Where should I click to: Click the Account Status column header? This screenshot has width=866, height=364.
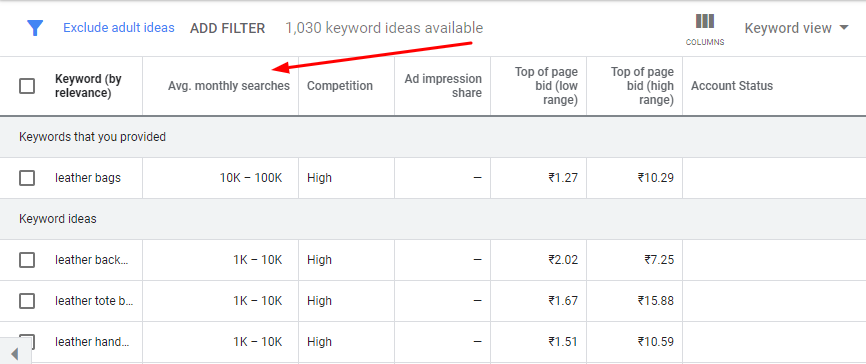coord(732,86)
